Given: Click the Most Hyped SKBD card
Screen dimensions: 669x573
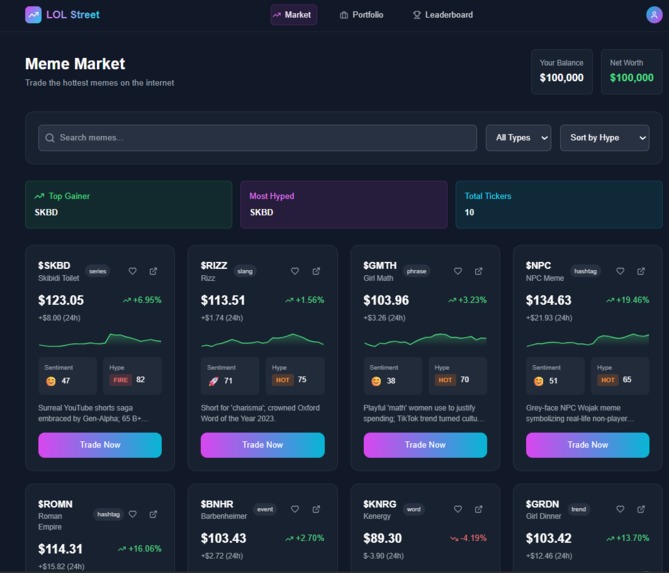Looking at the screenshot, I should click(344, 204).
